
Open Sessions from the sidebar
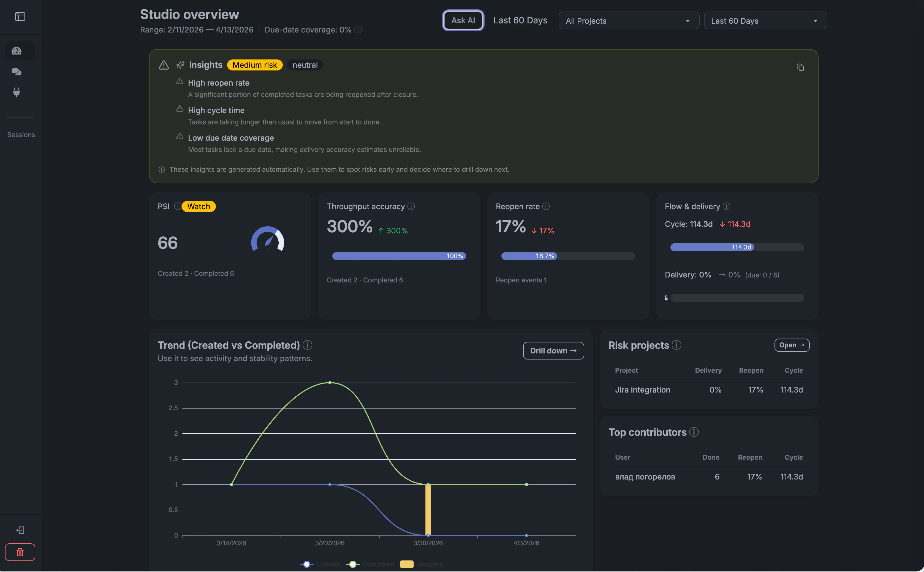point(20,134)
